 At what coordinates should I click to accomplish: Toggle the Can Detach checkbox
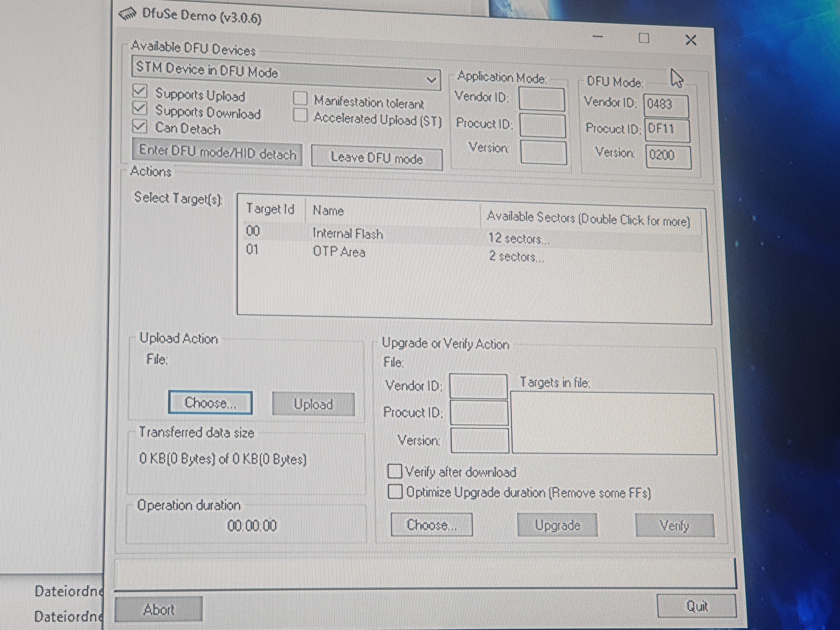[139, 126]
